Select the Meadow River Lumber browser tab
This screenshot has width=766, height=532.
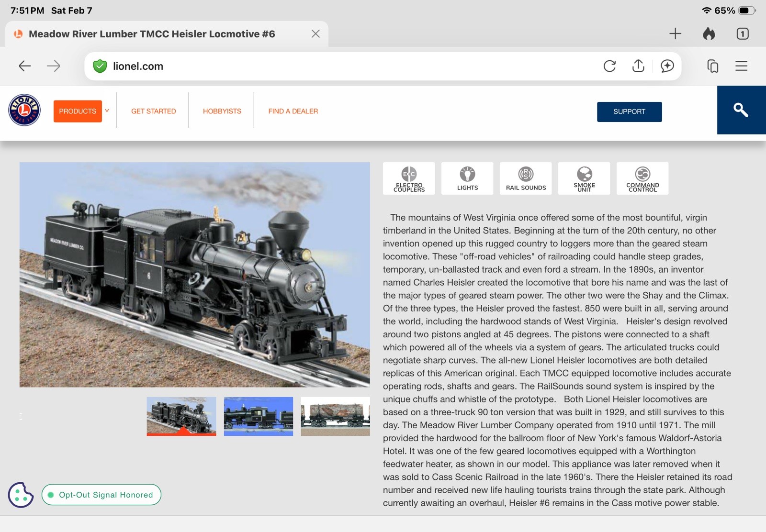pos(167,34)
